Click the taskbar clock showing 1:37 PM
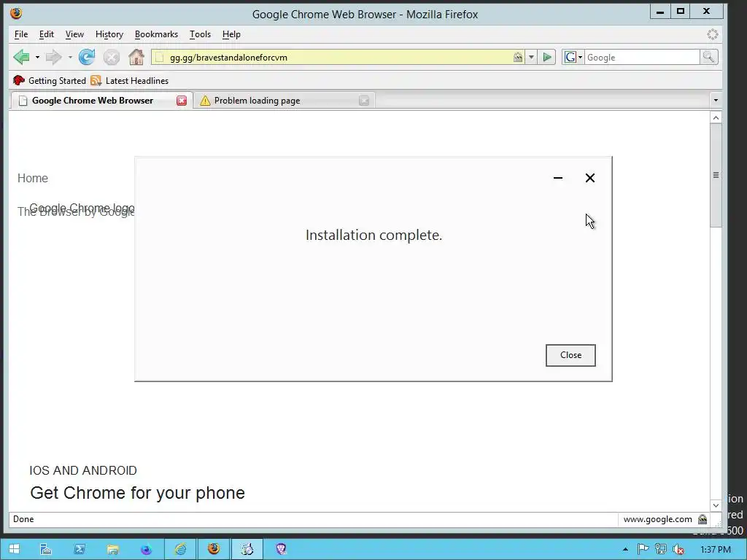The image size is (747, 560). (716, 550)
